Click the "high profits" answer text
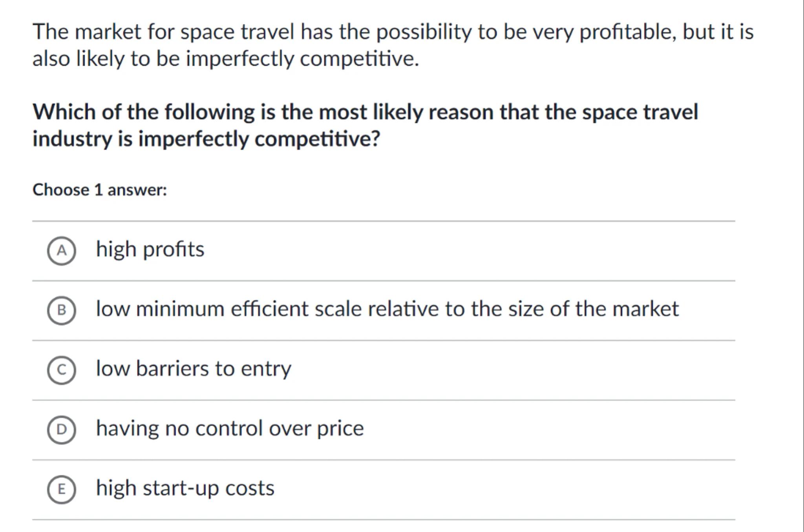The height and width of the screenshot is (532, 804). coord(150,250)
